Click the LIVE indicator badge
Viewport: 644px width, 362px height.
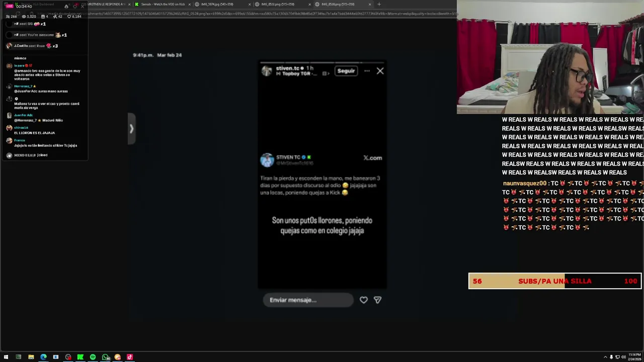10,6
